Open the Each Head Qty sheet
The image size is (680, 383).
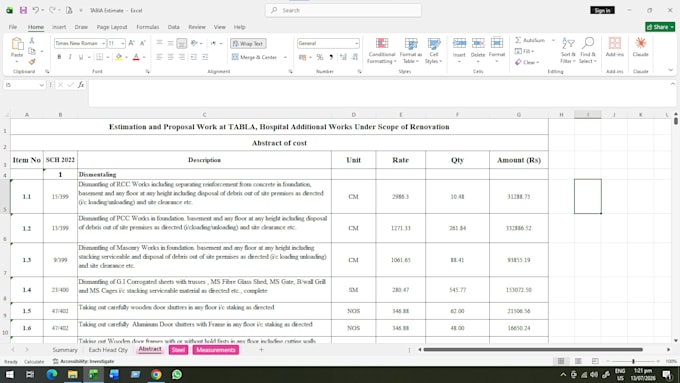tap(108, 350)
